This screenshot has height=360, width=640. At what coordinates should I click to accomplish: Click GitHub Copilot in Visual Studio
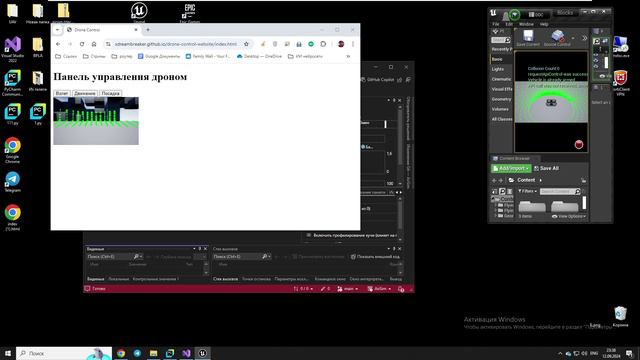coord(378,80)
